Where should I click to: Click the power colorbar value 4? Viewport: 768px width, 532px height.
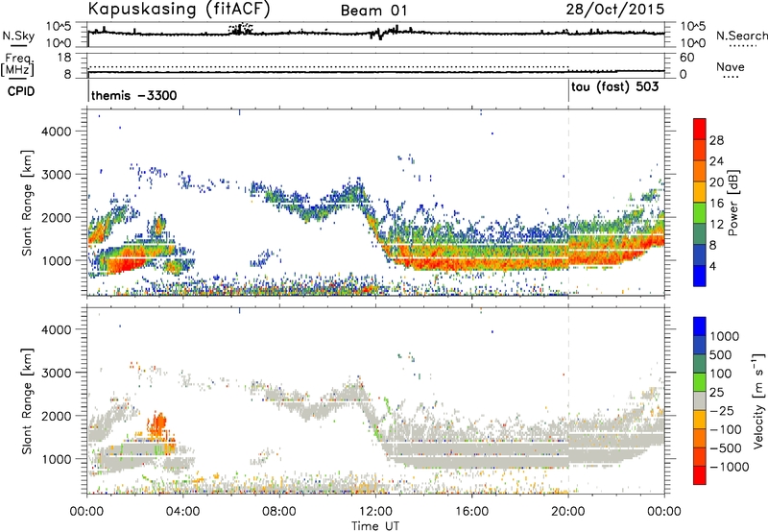(714, 267)
